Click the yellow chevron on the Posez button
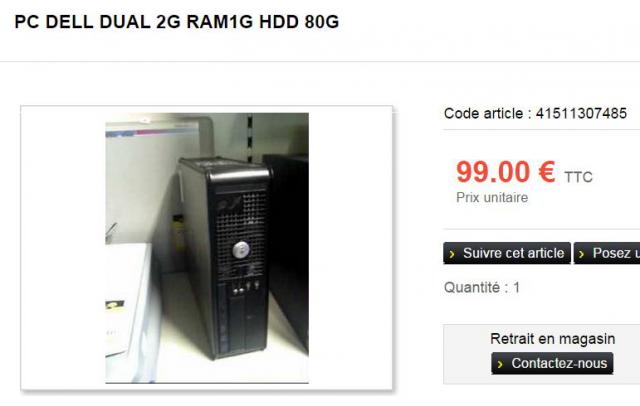This screenshot has width=640, height=406. (x=582, y=254)
